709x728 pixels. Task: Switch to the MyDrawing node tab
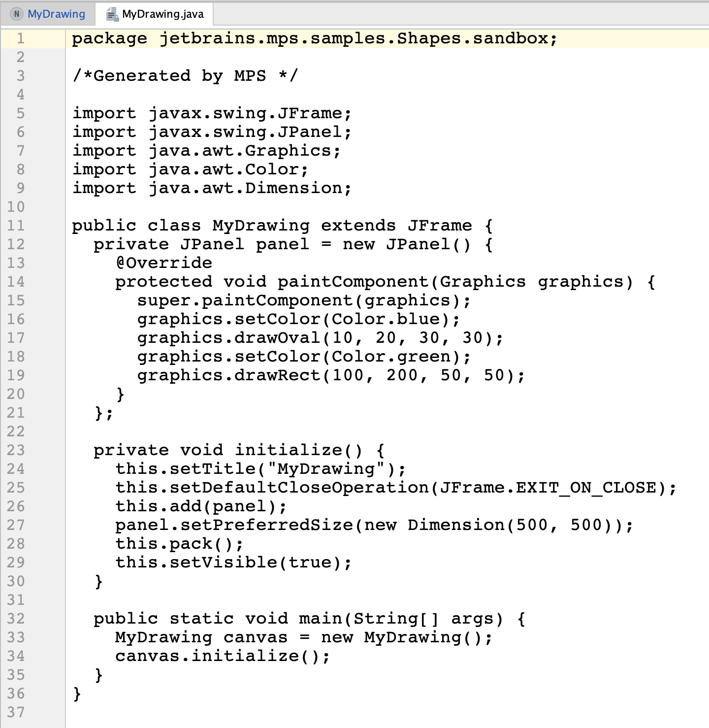pyautogui.click(x=47, y=14)
